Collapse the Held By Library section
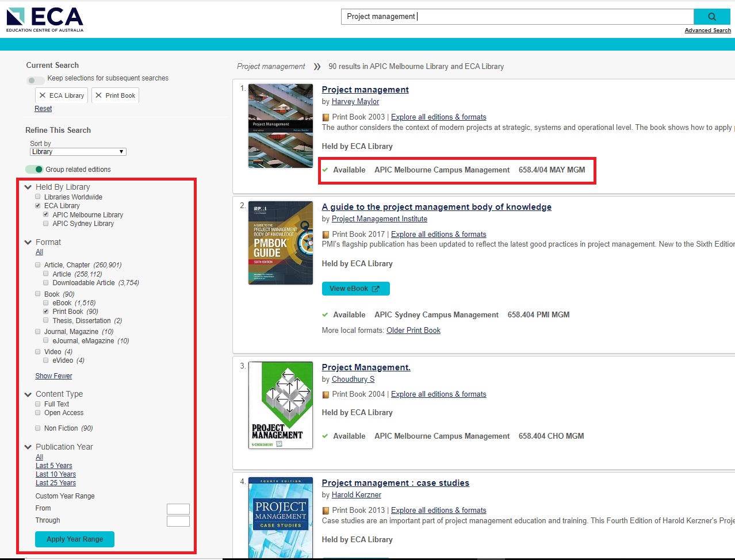Viewport: 735px width, 560px height. coord(28,187)
